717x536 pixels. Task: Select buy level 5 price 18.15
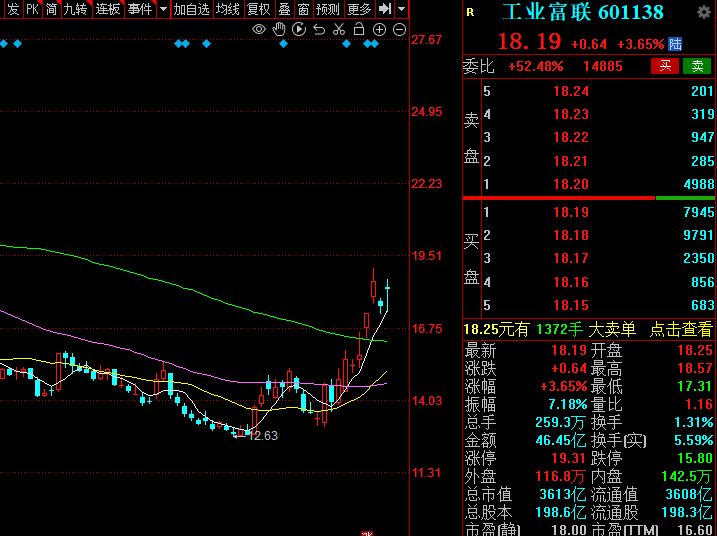pos(571,305)
